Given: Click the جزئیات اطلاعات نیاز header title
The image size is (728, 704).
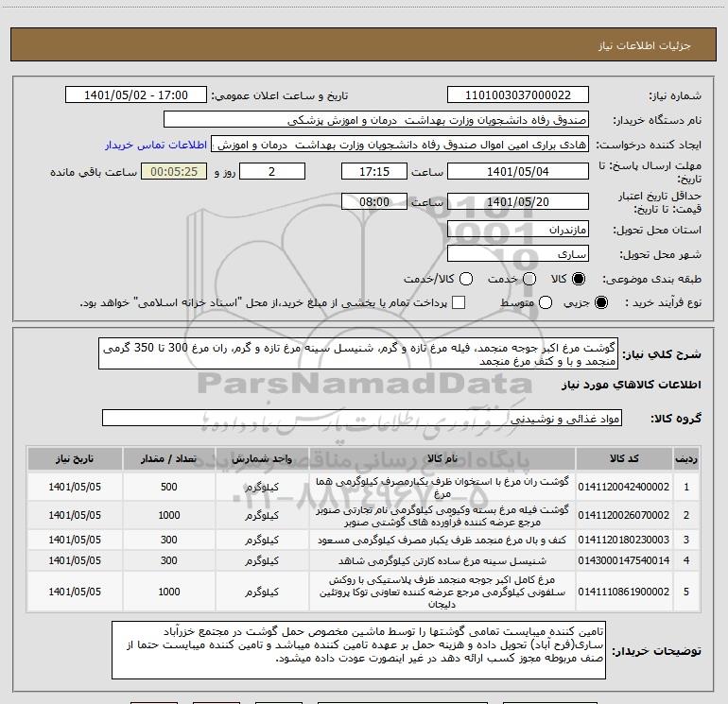Looking at the screenshot, I should [x=645, y=45].
